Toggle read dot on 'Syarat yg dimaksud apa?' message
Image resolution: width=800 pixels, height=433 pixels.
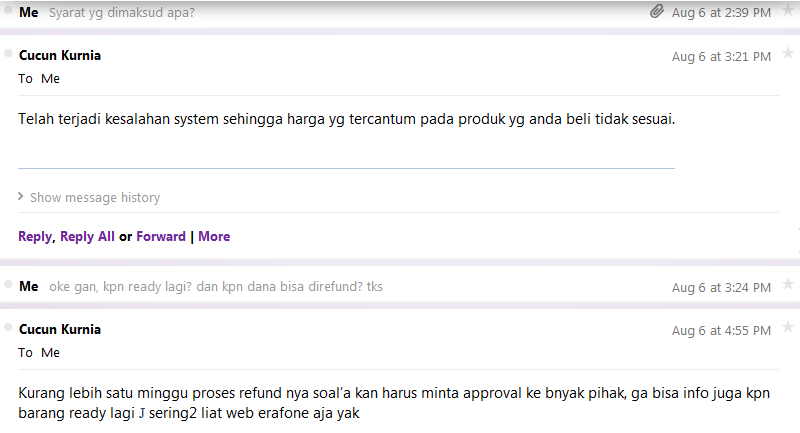click(x=8, y=10)
